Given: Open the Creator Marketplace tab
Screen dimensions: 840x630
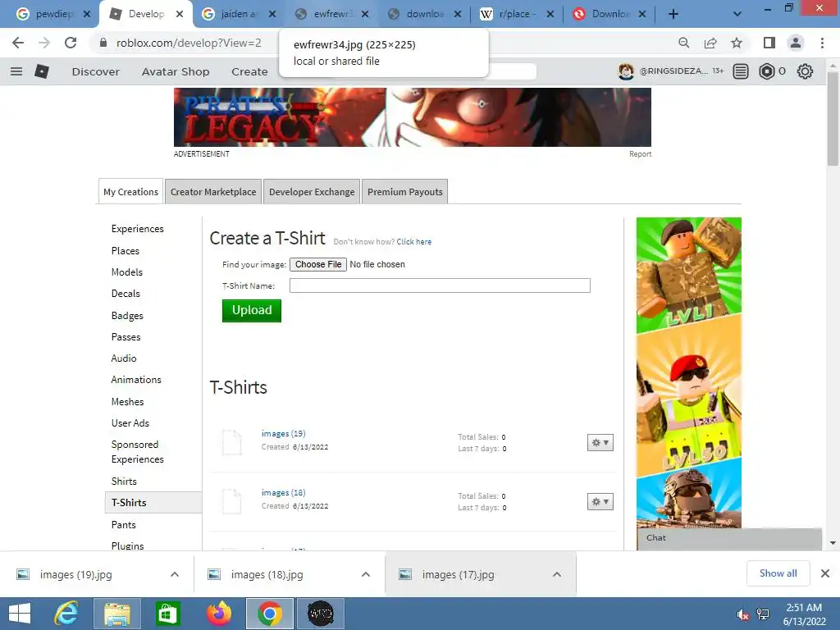Looking at the screenshot, I should [213, 192].
